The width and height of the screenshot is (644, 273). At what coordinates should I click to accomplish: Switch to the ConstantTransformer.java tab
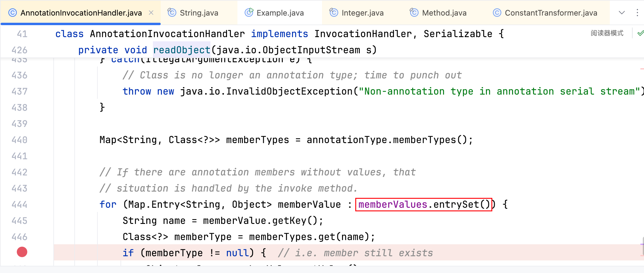[x=551, y=13]
